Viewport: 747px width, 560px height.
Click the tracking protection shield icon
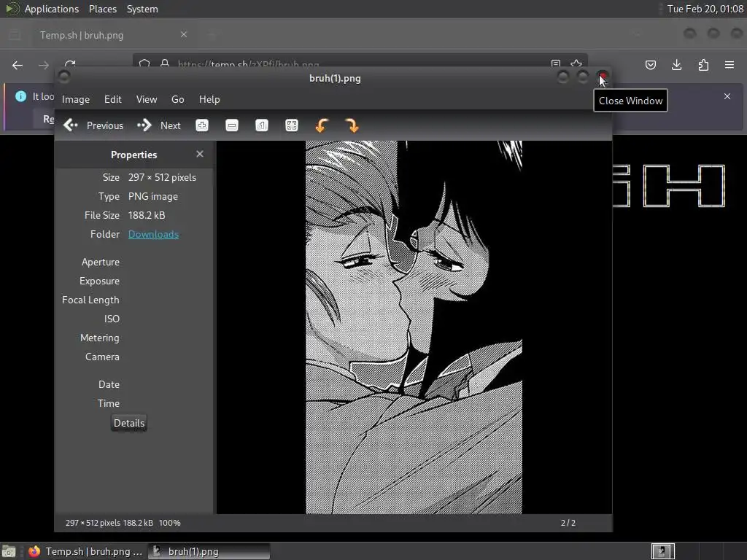(x=144, y=64)
